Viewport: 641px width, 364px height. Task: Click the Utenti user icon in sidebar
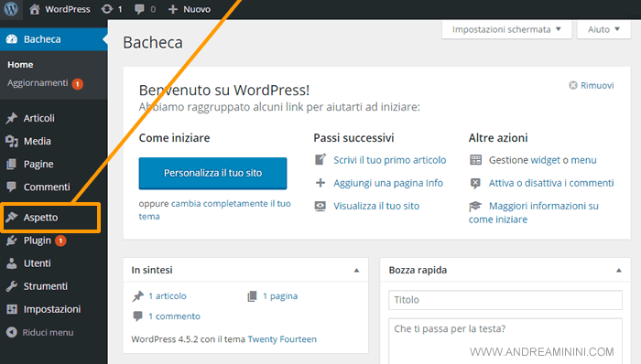coord(11,263)
